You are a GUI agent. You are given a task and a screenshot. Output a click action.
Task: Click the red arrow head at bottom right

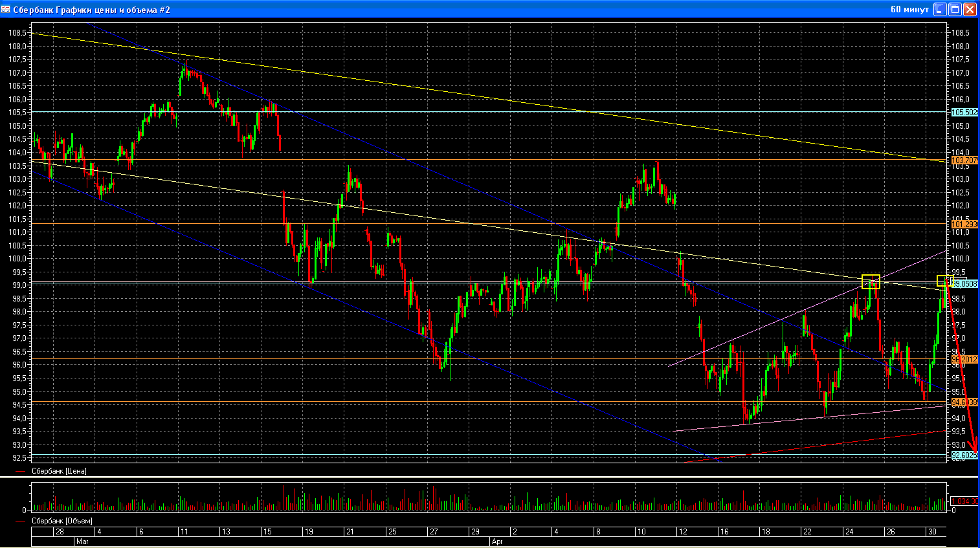[x=975, y=450]
